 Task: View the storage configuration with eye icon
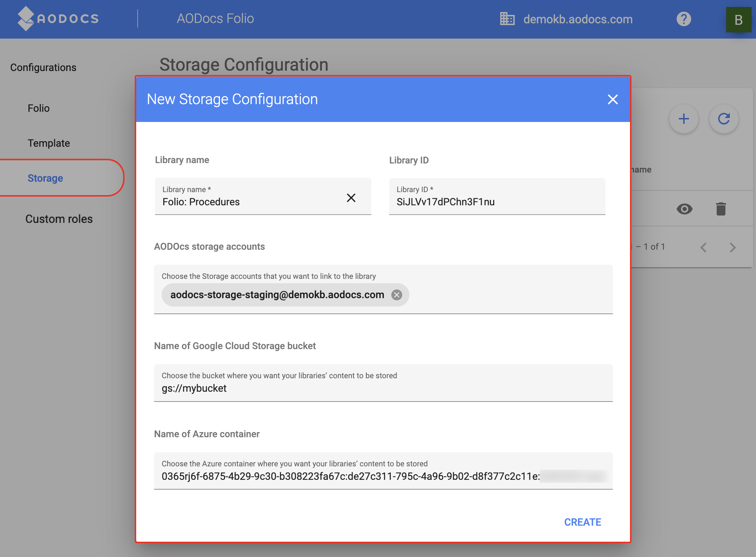click(x=684, y=209)
